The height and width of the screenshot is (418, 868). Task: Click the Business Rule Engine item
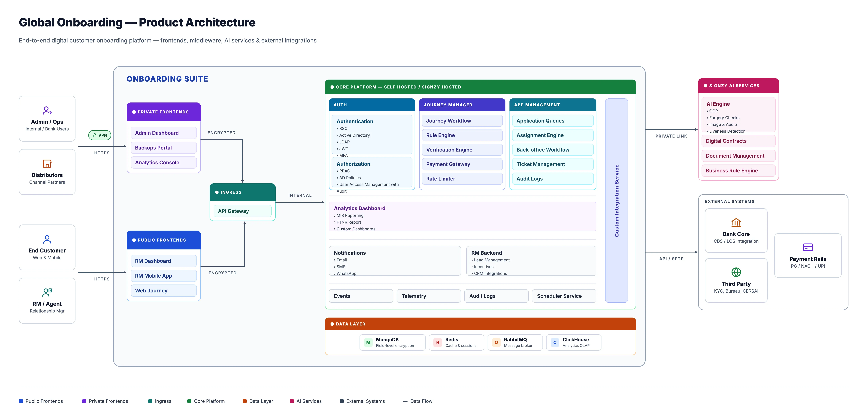click(738, 171)
